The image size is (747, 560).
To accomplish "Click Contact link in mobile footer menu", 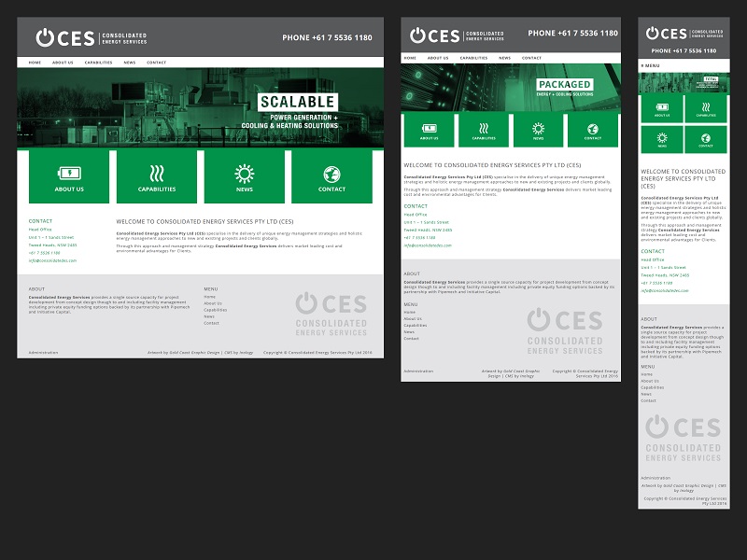I will point(648,400).
